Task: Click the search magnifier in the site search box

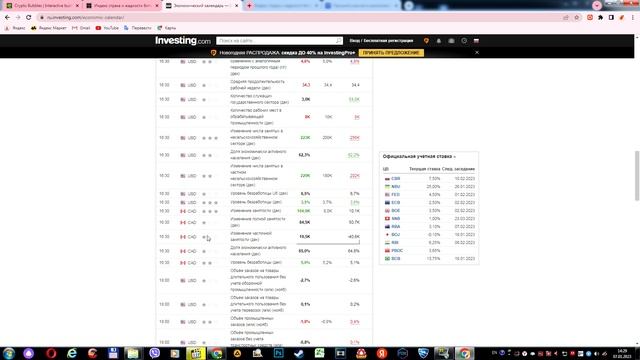Action: (338, 41)
